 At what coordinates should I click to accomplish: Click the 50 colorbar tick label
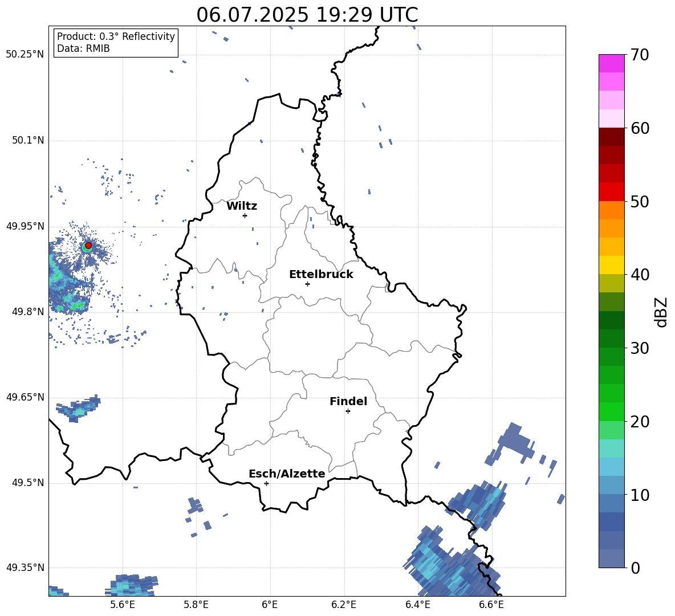pos(640,202)
